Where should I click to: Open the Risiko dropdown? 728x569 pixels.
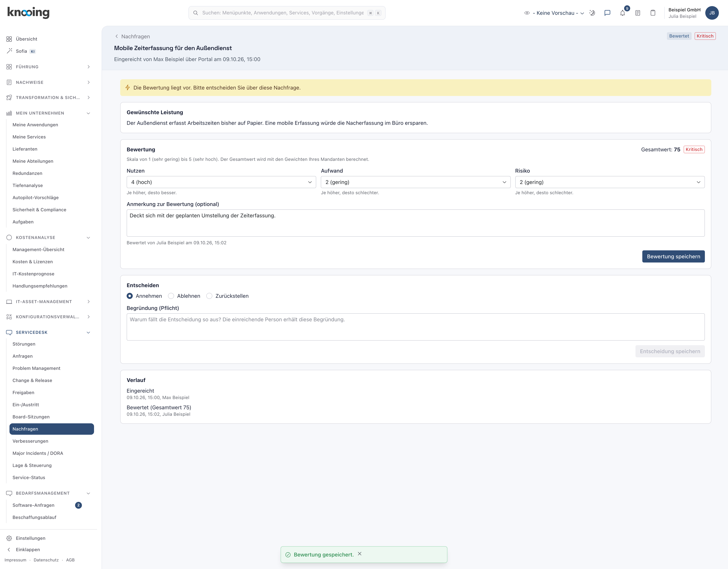[x=610, y=182]
